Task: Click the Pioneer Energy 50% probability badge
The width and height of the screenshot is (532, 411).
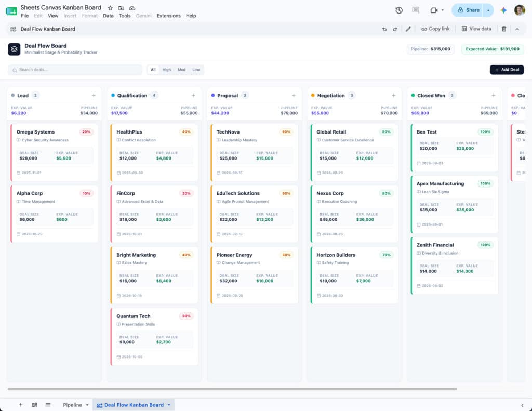Action: (x=286, y=255)
